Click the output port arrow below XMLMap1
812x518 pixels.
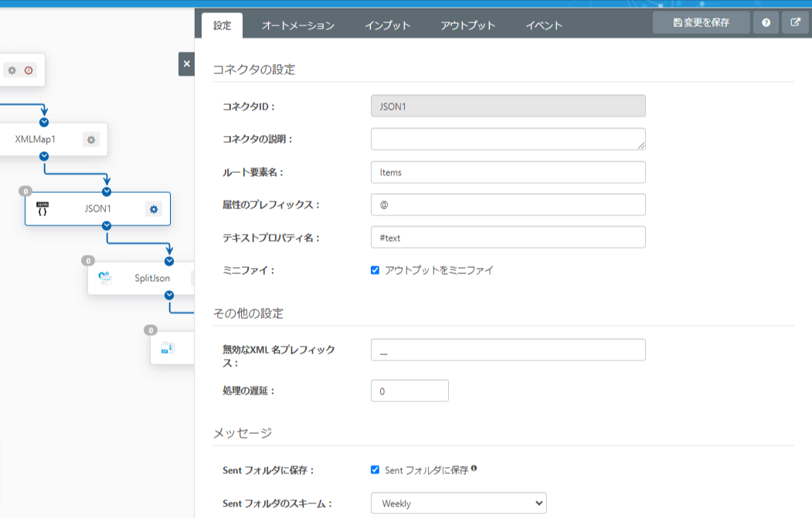tap(44, 156)
